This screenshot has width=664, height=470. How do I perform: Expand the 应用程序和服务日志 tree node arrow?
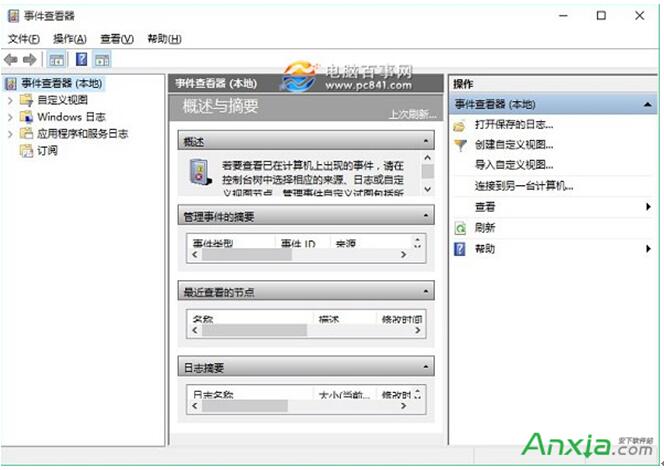pyautogui.click(x=11, y=134)
